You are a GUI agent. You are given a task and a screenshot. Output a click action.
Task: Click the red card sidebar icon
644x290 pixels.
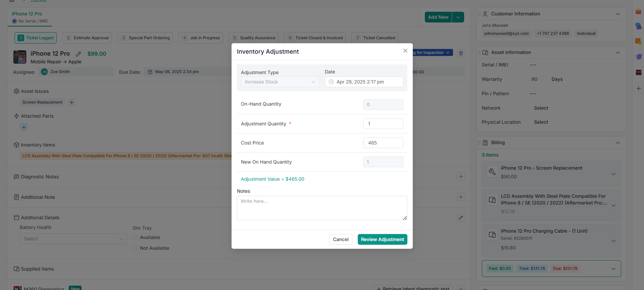point(638,72)
